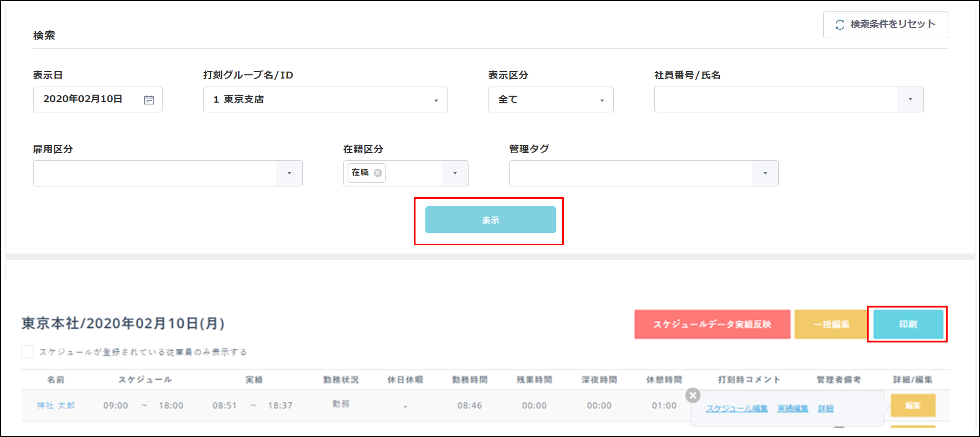The image size is (980, 437).
Task: Open employee 神社 太郎 name link
Action: 55,405
